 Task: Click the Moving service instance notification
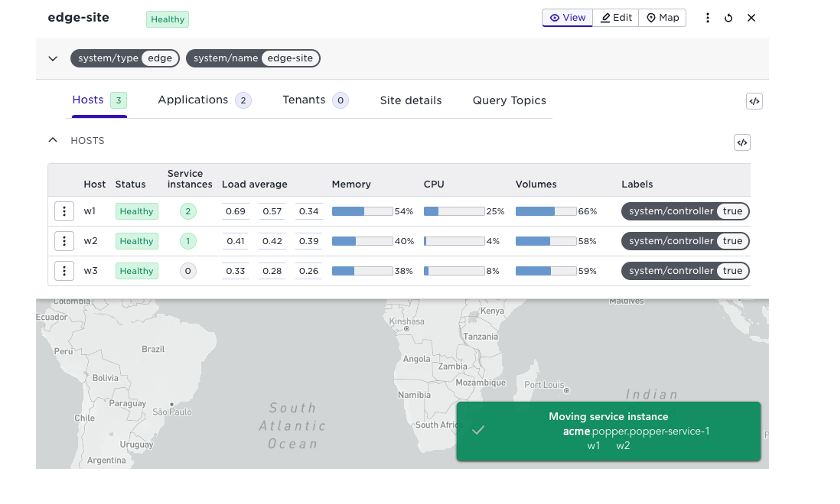[x=608, y=431]
